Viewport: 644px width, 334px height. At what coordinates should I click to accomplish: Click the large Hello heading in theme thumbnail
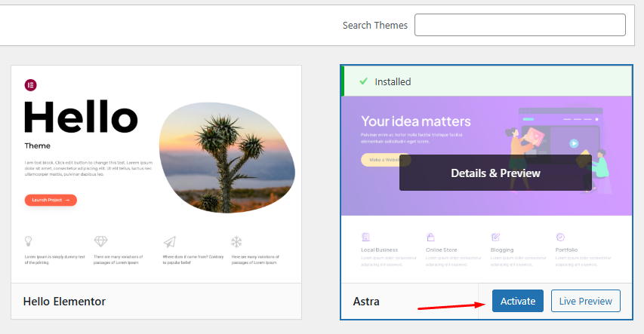(81, 117)
